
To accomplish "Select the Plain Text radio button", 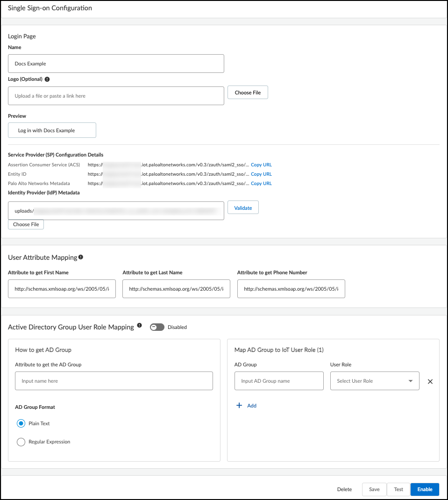I will point(21,423).
